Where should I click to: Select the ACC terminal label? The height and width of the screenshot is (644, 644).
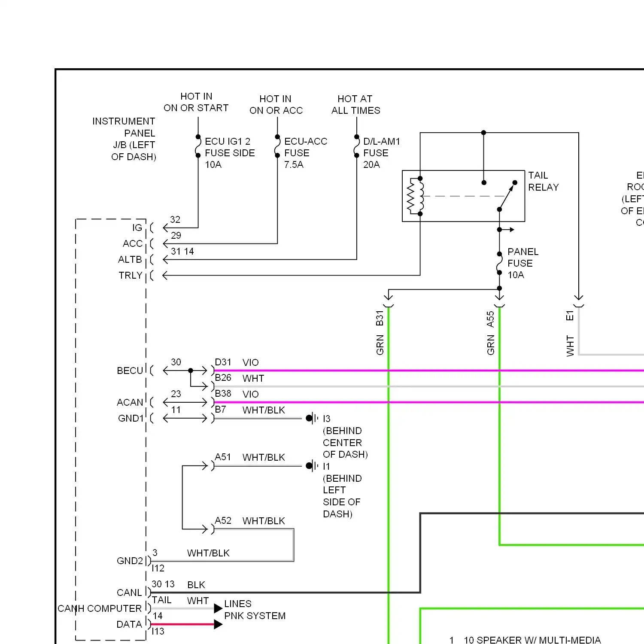[133, 244]
